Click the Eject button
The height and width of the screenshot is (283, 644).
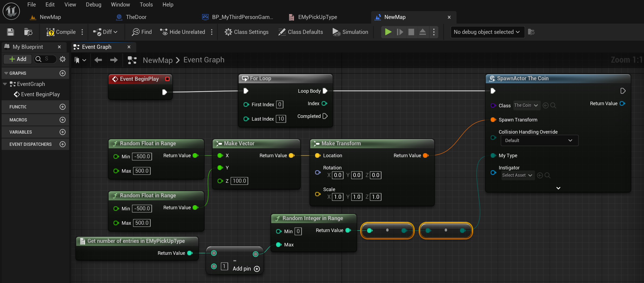coord(423,32)
